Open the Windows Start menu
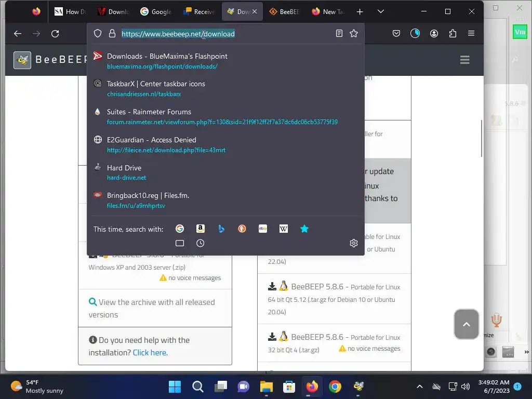 (175, 387)
